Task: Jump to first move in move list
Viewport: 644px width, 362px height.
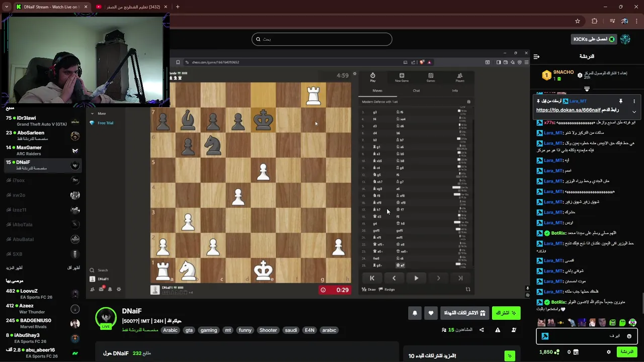Action: [372, 278]
